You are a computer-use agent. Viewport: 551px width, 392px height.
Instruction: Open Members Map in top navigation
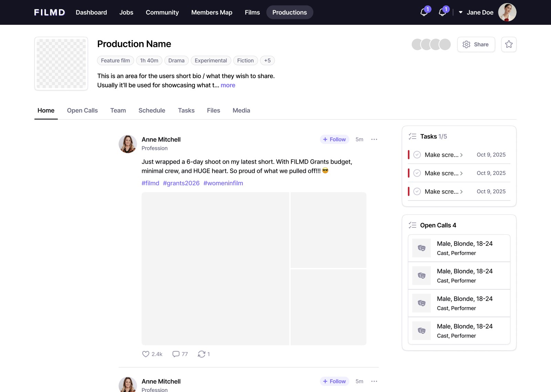click(x=212, y=12)
